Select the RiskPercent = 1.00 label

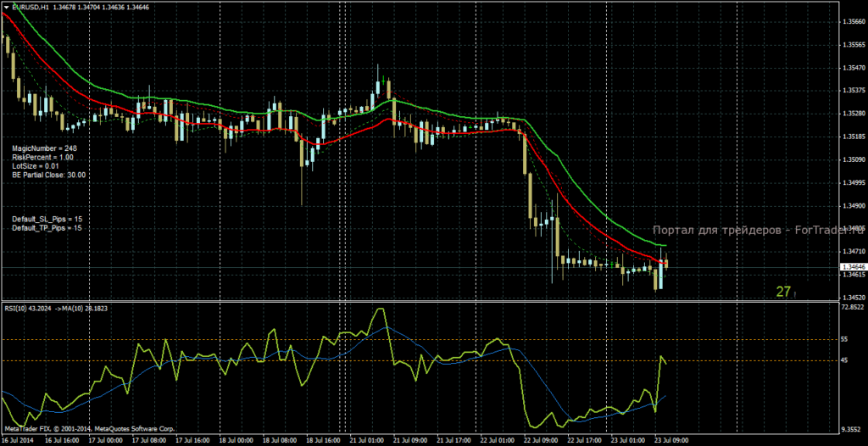42,158
